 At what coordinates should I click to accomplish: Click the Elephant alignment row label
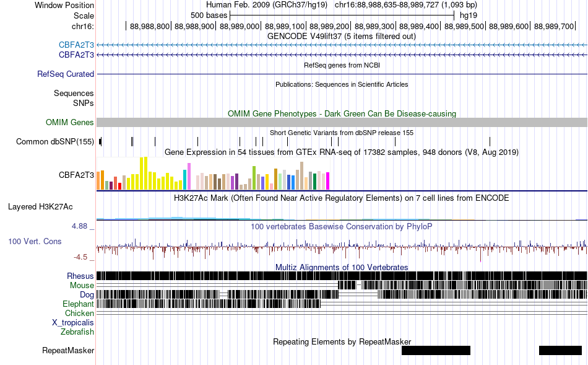coord(78,304)
